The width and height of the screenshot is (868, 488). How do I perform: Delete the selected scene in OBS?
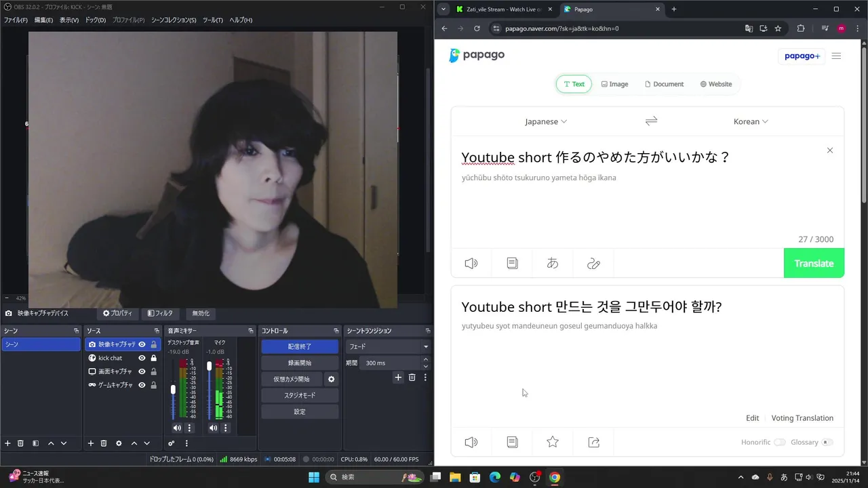(20, 443)
